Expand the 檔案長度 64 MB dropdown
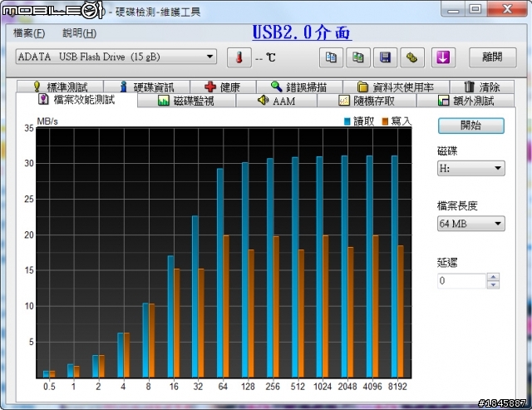 click(x=471, y=224)
